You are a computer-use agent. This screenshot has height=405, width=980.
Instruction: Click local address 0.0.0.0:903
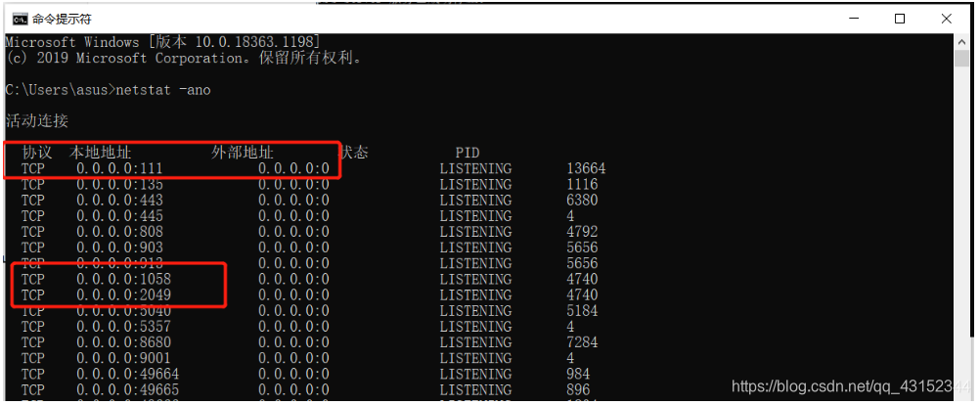(x=120, y=247)
